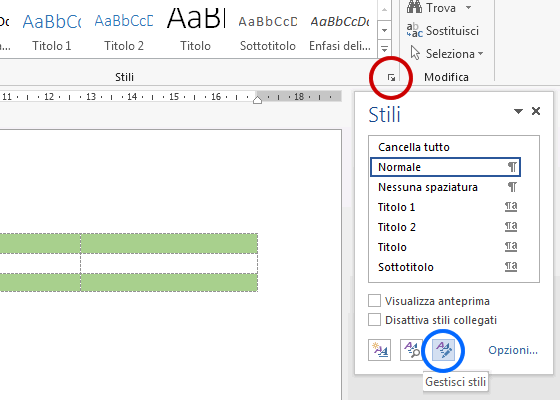Apply Sottotitolo style from ribbon gallery
Screen dimensions: 560x400
(x=268, y=29)
